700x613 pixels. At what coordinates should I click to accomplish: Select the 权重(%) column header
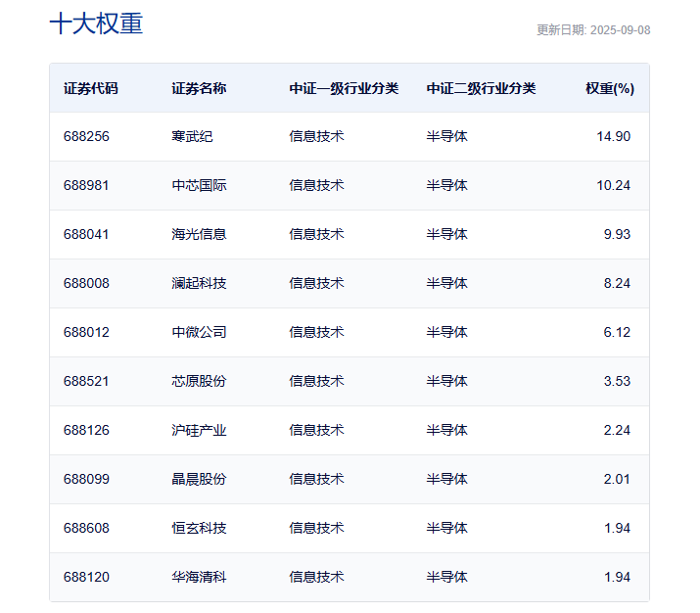tap(610, 88)
